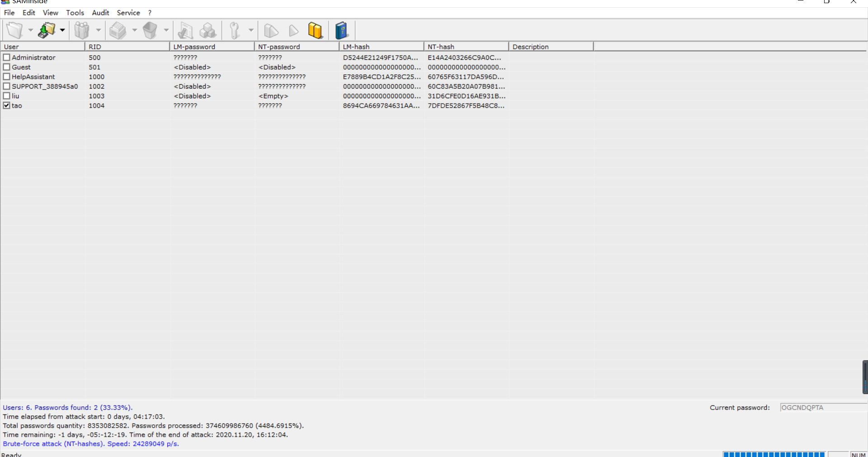Open dropdown arrow beside the wrench icon
Screen dimensions: 868x457
pos(251,30)
